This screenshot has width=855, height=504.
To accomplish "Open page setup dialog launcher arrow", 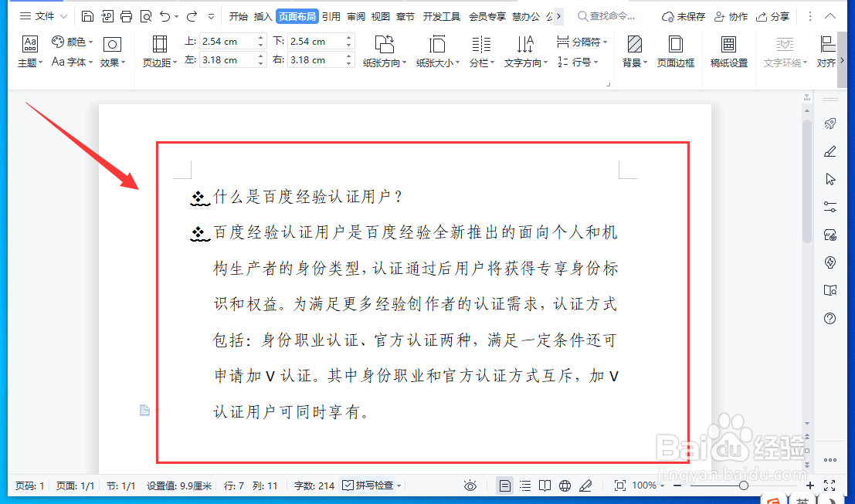I will (608, 84).
